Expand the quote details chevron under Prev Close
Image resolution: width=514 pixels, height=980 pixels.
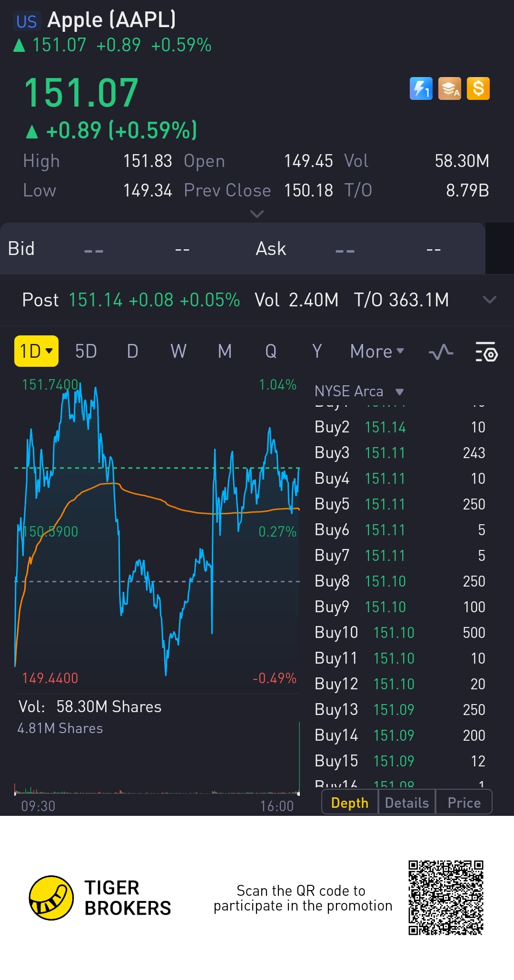coord(257,214)
